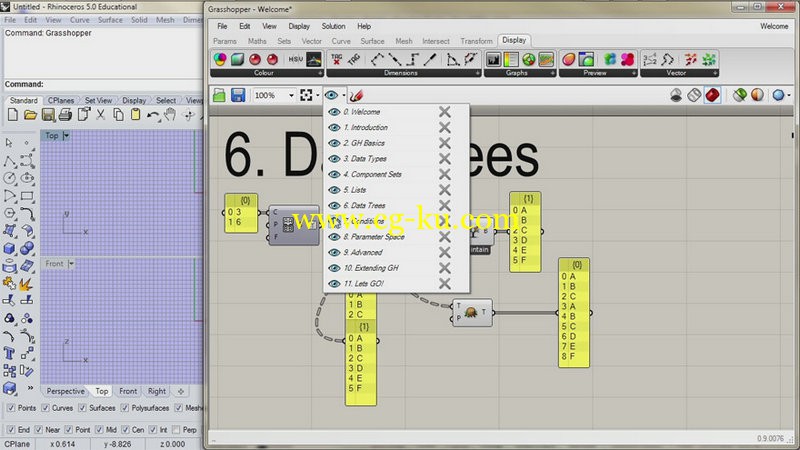Open file icon on Grasshopper canvas toolbar
The image size is (800, 450).
coord(219,95)
